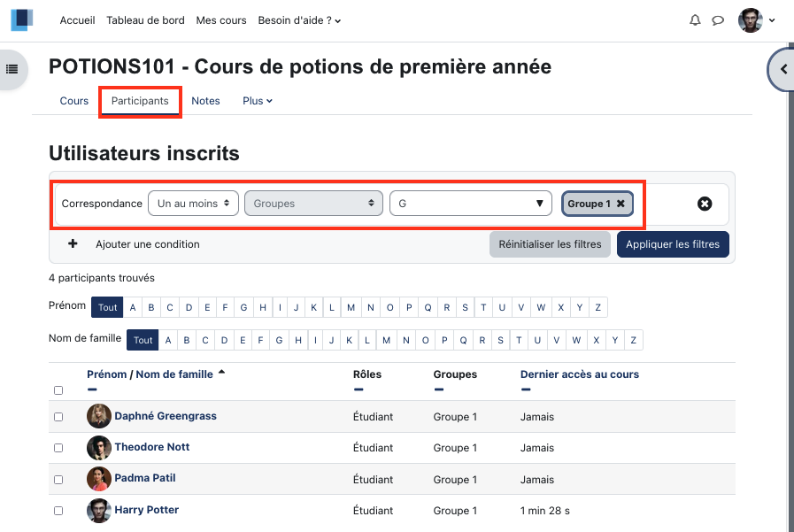Expand the right block drawer arrow
The height and width of the screenshot is (532, 794).
click(x=783, y=69)
